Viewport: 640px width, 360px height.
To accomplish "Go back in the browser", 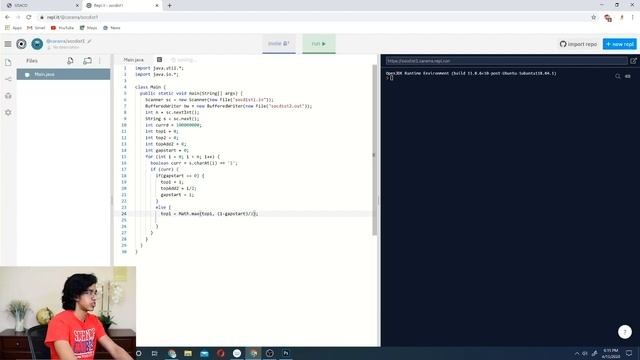I will 7,17.
